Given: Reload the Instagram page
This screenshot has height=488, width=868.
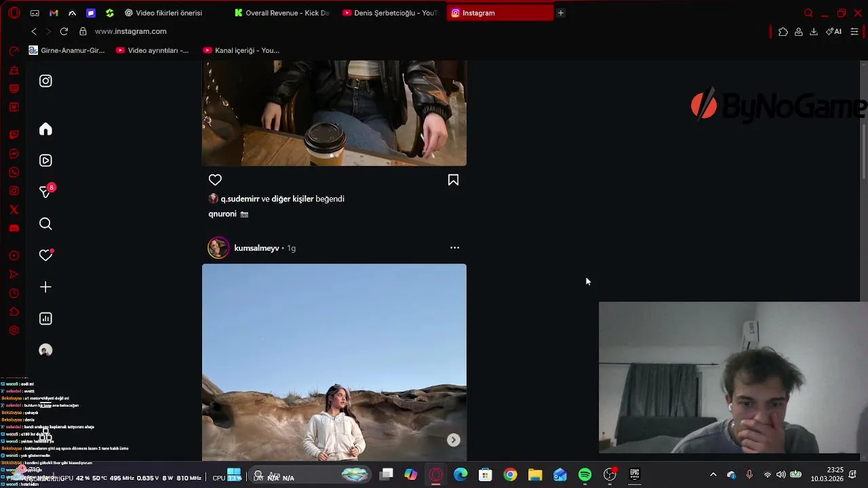Looking at the screenshot, I should 64,31.
